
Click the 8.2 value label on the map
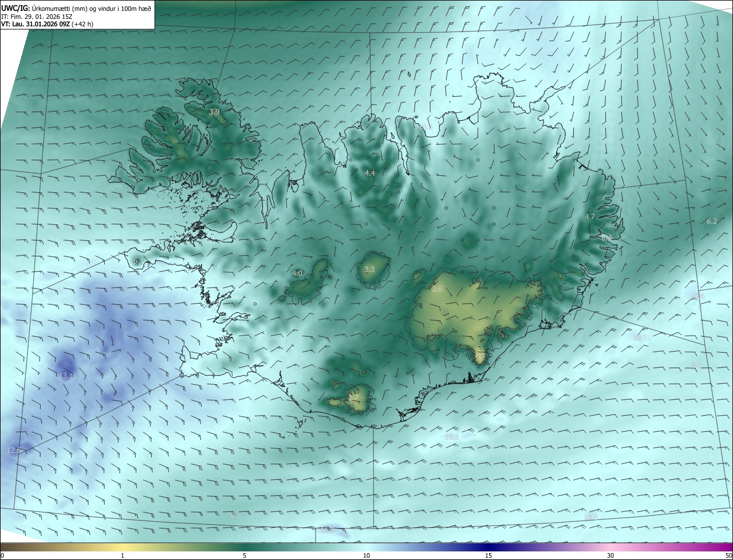point(237,515)
